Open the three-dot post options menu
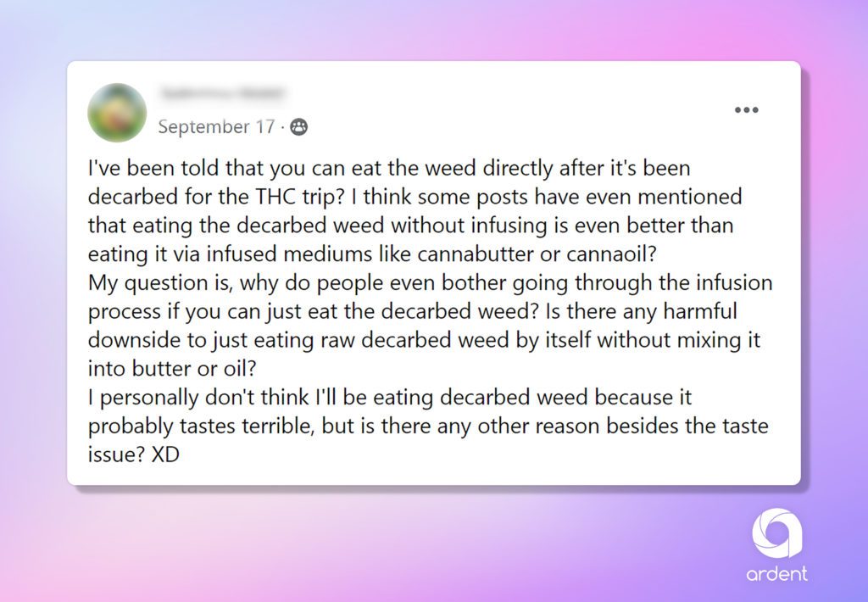 pyautogui.click(x=746, y=109)
